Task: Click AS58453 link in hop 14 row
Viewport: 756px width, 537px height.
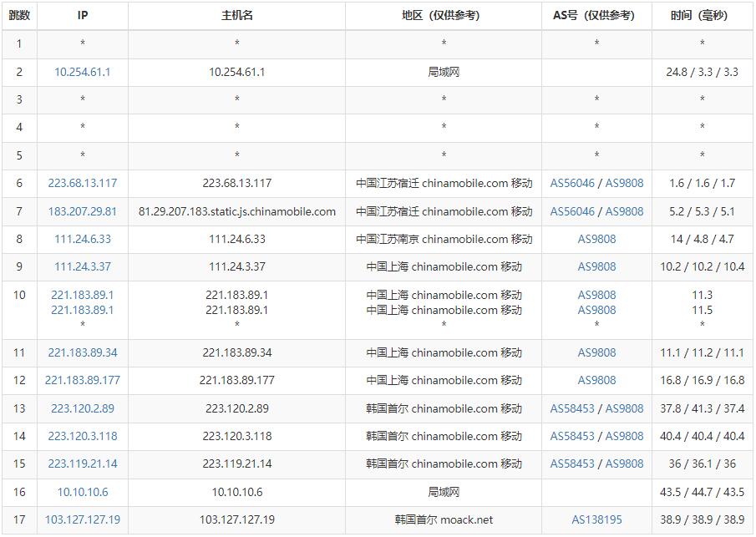Action: [572, 436]
